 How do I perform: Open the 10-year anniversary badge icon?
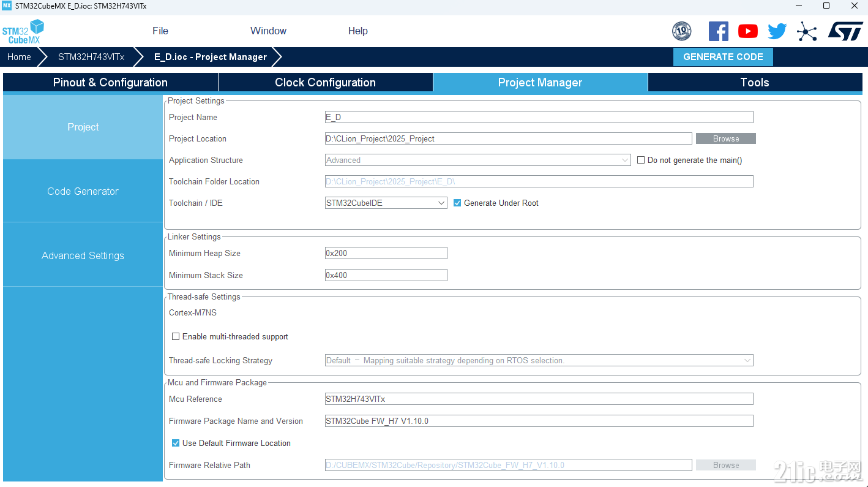[681, 31]
